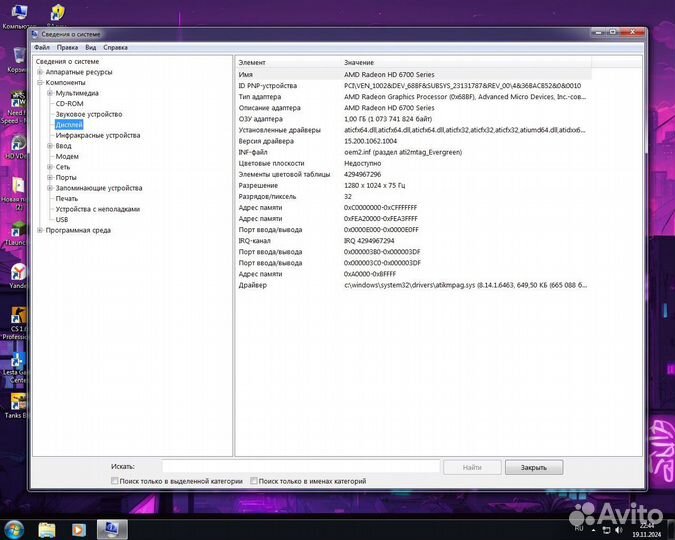Open the CS 1.6 desktop shortcut

(x=16, y=320)
